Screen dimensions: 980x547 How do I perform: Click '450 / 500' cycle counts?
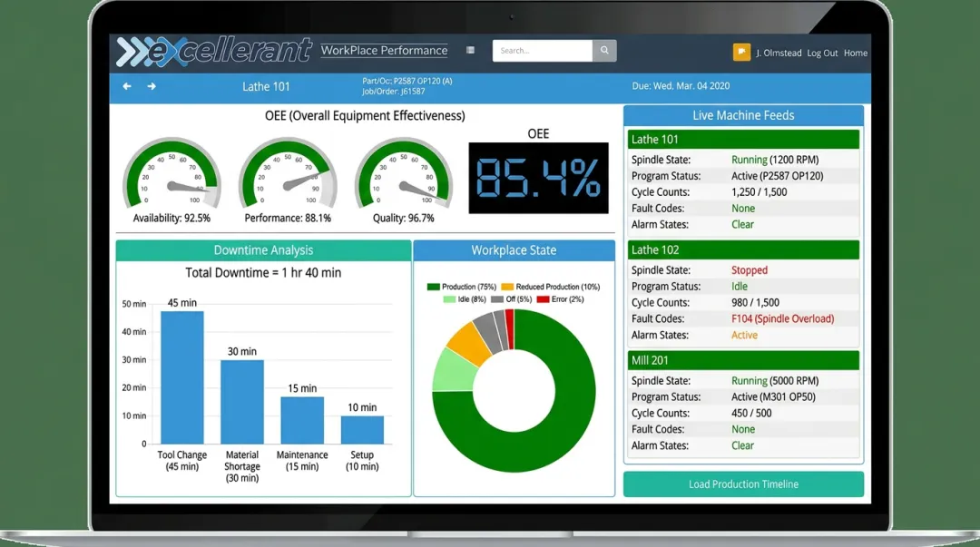coord(752,414)
